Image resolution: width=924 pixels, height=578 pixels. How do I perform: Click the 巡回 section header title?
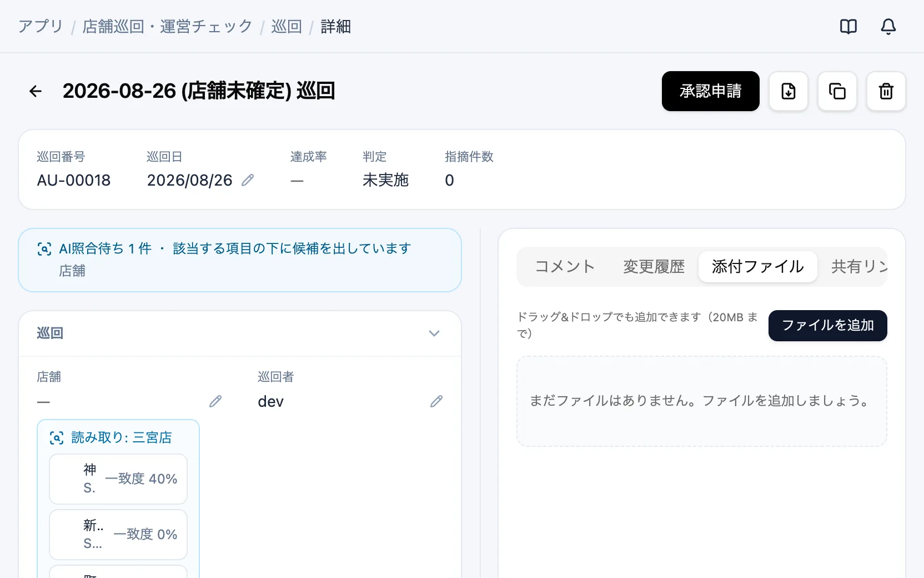point(50,333)
